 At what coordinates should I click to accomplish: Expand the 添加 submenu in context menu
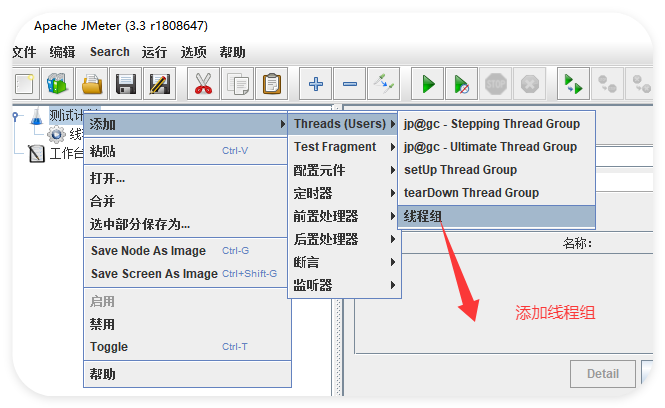(x=187, y=124)
